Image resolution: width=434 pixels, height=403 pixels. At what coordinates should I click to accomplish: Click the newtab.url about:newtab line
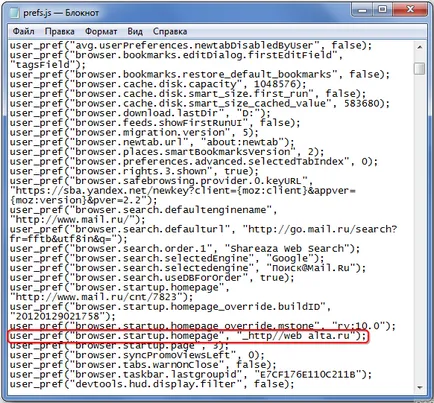[152, 142]
